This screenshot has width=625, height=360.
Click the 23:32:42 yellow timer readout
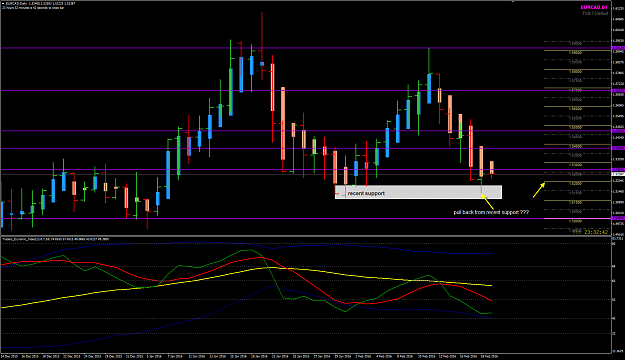click(596, 232)
